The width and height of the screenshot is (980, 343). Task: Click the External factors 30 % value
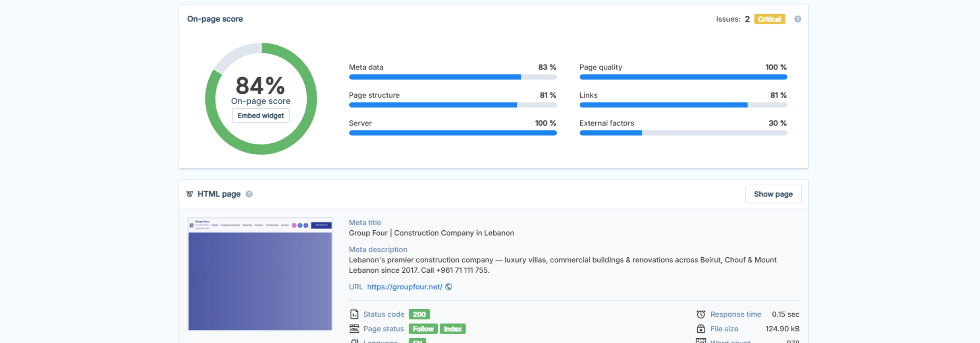[777, 123]
